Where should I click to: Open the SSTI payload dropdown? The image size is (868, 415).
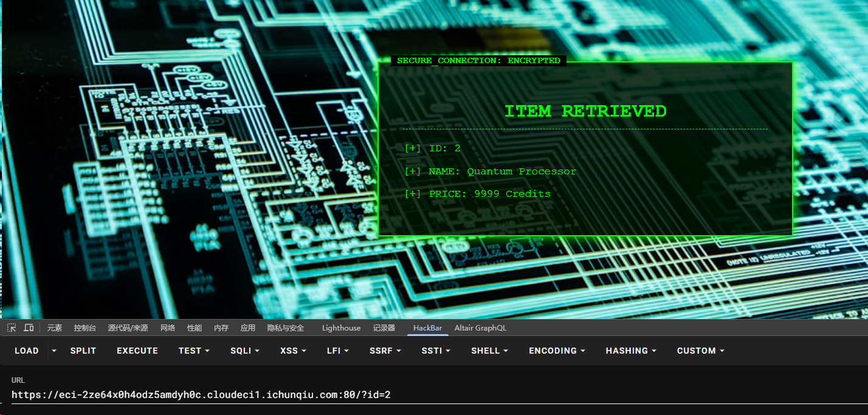436,351
